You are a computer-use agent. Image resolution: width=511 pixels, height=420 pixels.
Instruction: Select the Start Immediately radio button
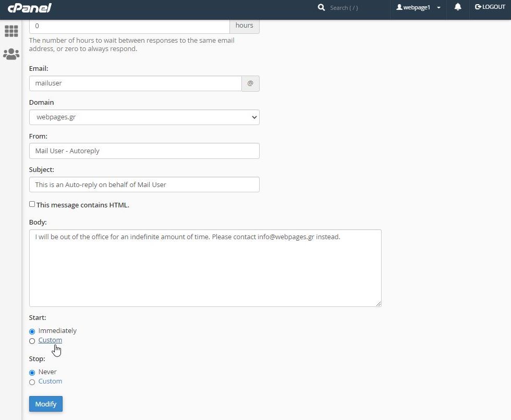(32, 331)
